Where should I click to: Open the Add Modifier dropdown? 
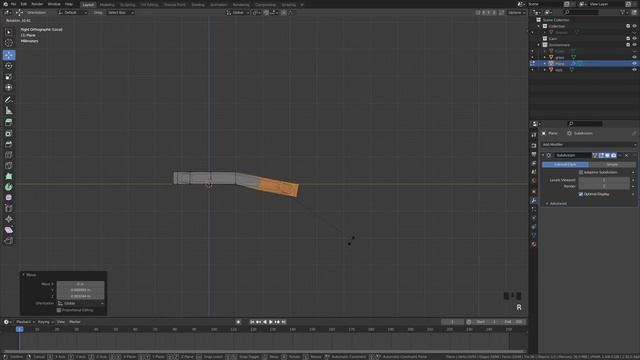click(589, 144)
